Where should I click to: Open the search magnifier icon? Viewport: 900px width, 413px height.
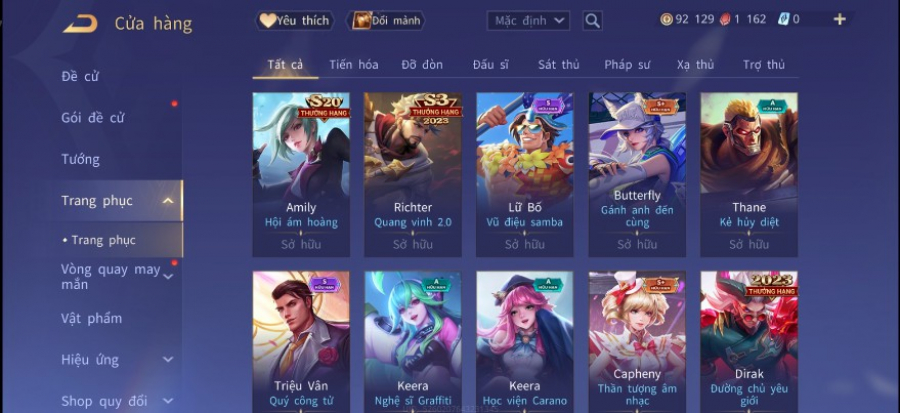click(592, 21)
